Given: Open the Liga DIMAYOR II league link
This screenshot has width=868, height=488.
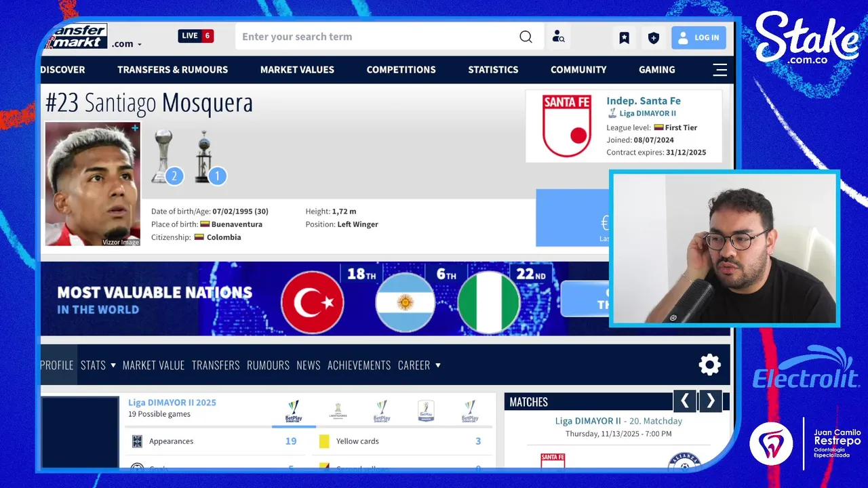Looking at the screenshot, I should [648, 113].
